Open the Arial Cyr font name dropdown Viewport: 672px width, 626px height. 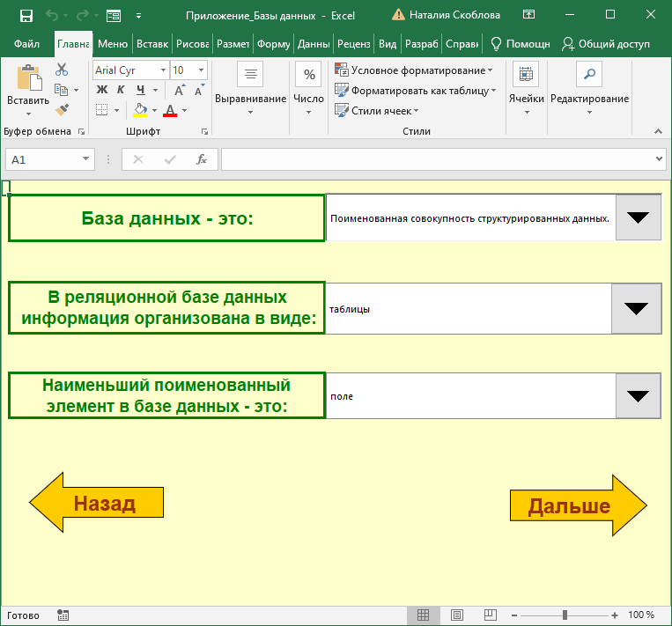tap(163, 70)
